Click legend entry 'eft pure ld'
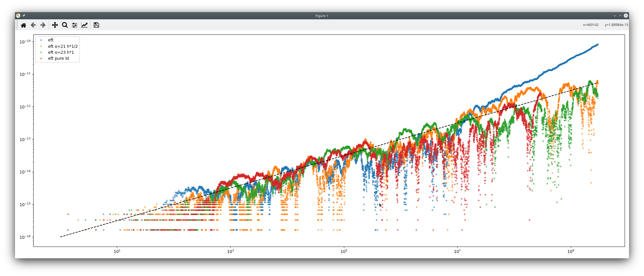The height and width of the screenshot is (276, 644). [58, 58]
